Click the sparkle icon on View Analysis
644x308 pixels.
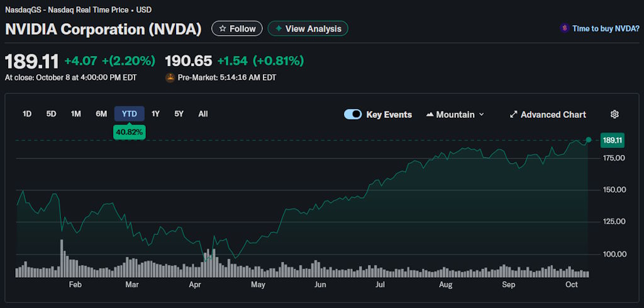click(x=278, y=29)
